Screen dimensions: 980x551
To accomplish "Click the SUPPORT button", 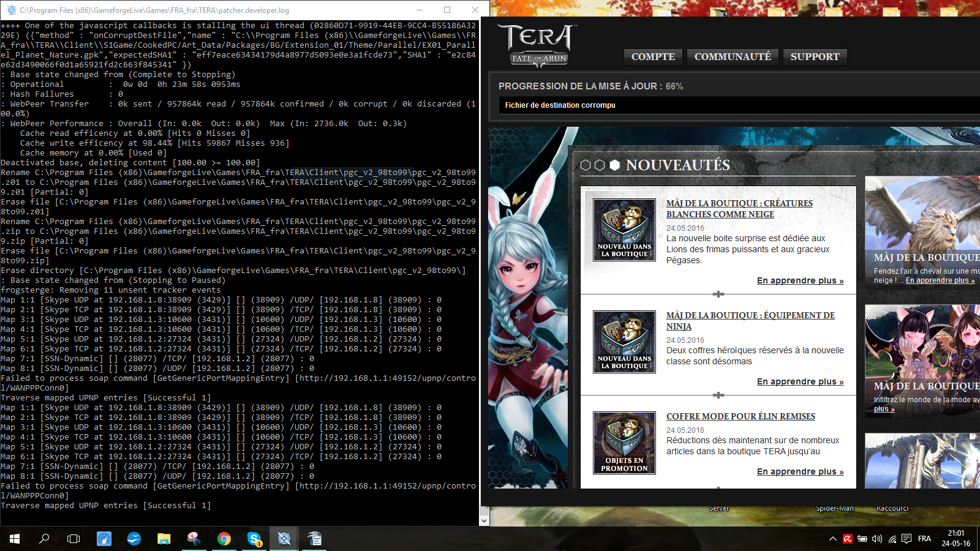I will click(x=815, y=57).
